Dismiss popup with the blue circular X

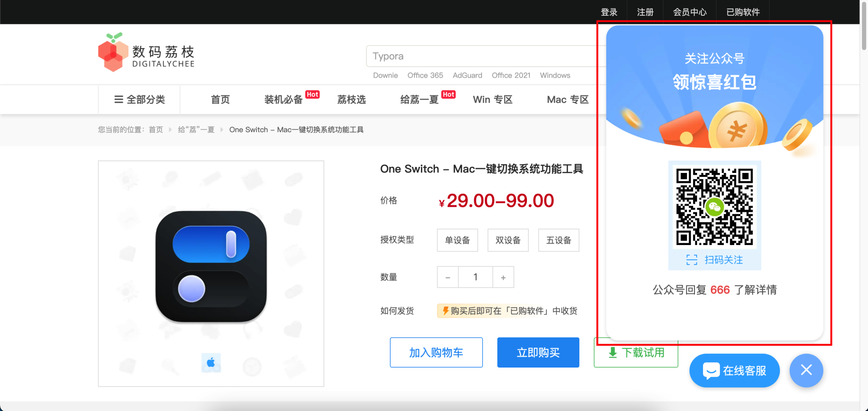click(806, 370)
